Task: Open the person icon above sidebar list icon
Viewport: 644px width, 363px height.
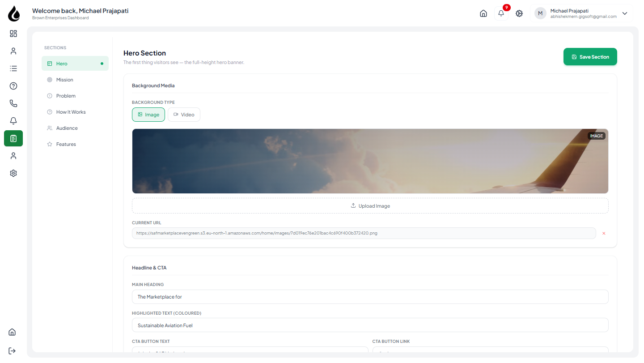Action: click(13, 51)
